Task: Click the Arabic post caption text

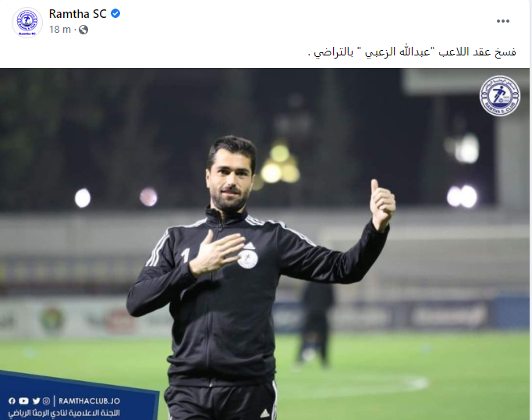Action: 412,52
